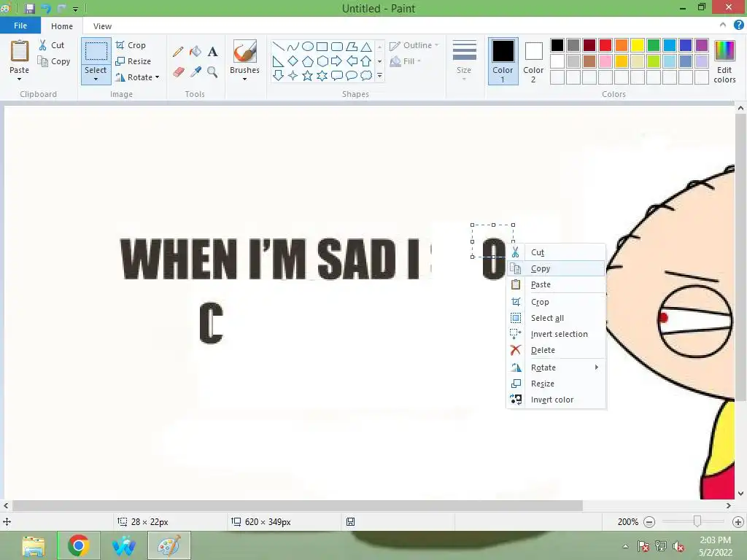Click the horizontal scrollbar thumb
The width and height of the screenshot is (747, 560).
point(298,506)
